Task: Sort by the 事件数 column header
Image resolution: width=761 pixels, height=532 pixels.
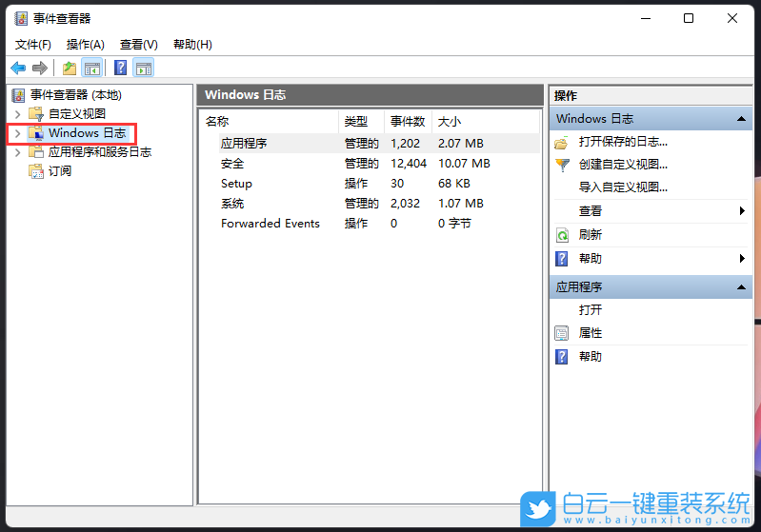Action: [409, 122]
